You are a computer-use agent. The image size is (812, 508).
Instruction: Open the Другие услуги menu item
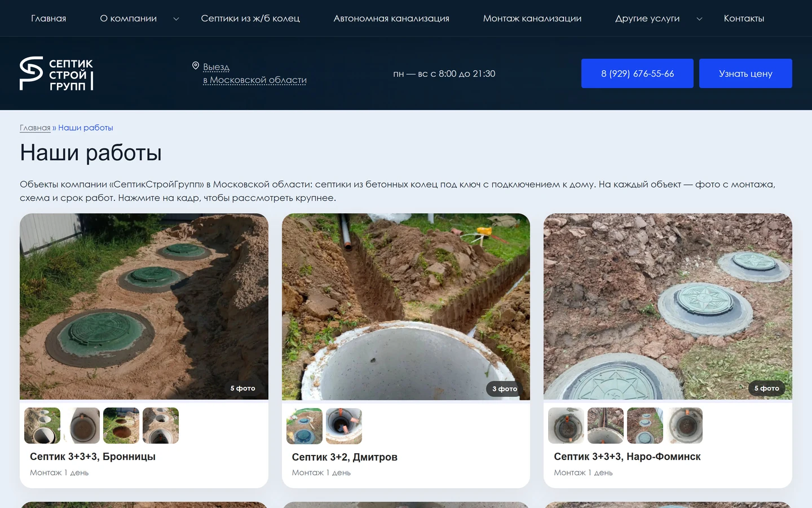pos(647,19)
